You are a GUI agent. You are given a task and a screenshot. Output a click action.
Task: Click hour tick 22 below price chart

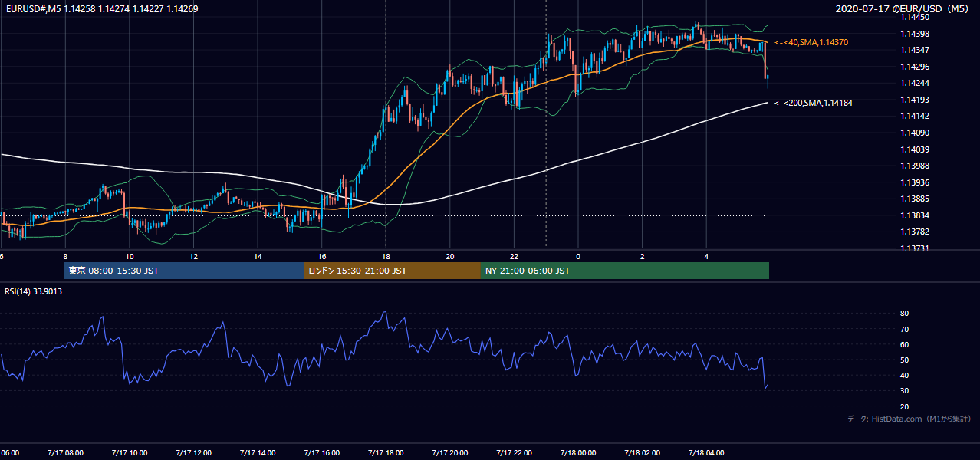[514, 257]
